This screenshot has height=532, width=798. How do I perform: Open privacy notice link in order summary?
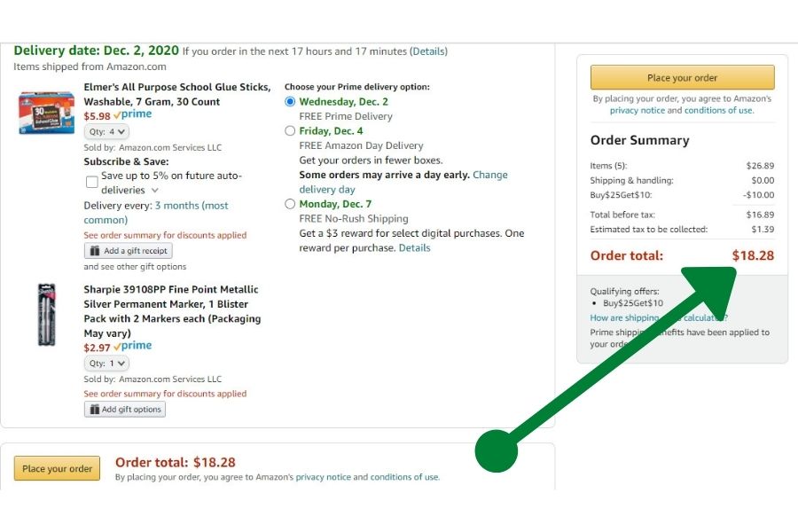638,111
